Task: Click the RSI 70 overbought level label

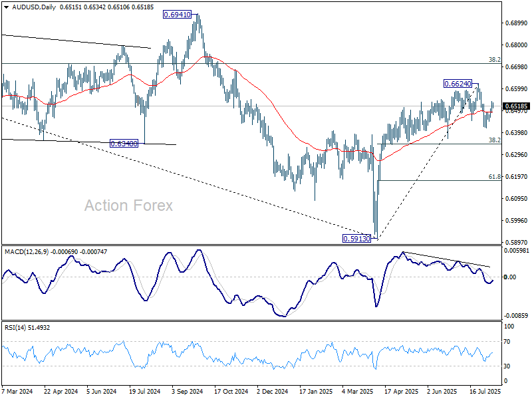Action: [x=507, y=342]
